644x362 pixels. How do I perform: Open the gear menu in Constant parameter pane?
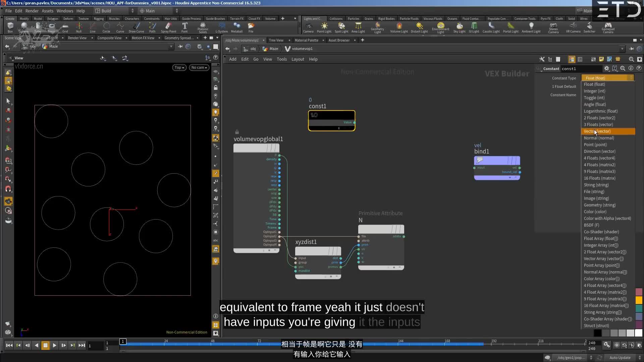click(607, 68)
